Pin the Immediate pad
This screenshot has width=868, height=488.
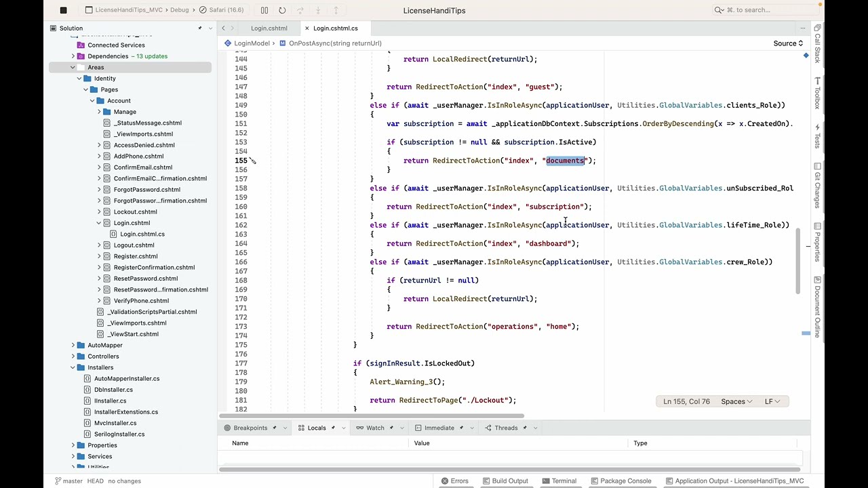(x=460, y=428)
